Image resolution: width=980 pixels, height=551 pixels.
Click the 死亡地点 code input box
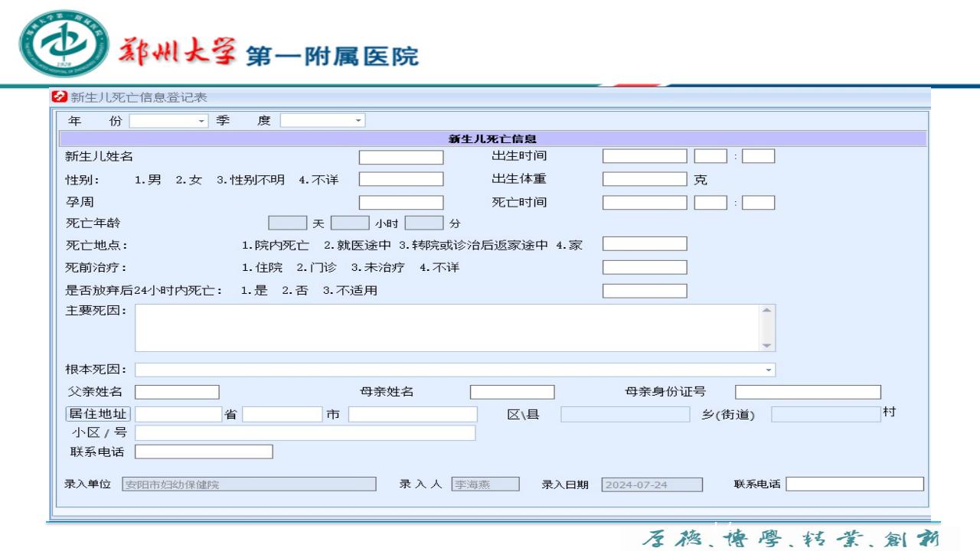(645, 244)
